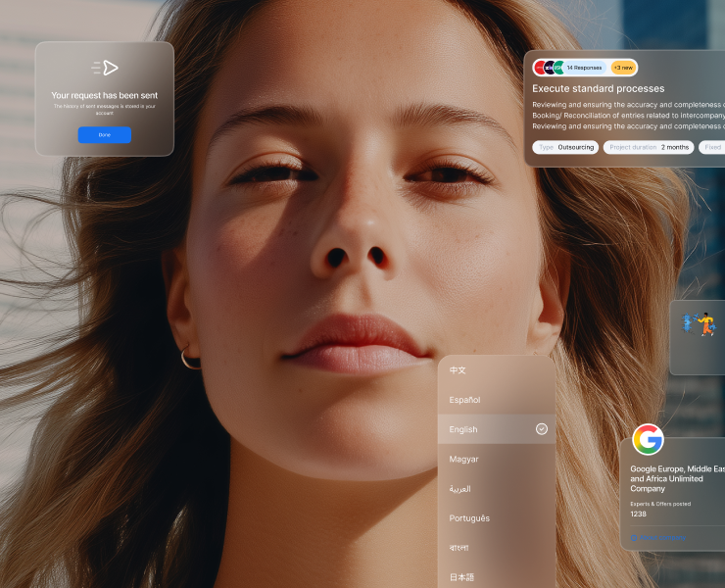Image resolution: width=725 pixels, height=588 pixels.
Task: Click the checkmark next to English
Action: pos(542,429)
